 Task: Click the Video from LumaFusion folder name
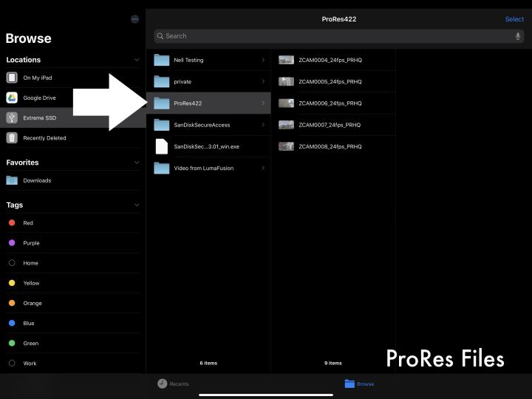[204, 168]
